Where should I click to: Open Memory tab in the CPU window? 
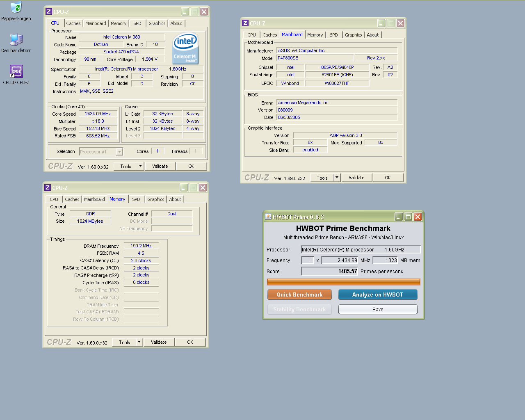point(119,23)
